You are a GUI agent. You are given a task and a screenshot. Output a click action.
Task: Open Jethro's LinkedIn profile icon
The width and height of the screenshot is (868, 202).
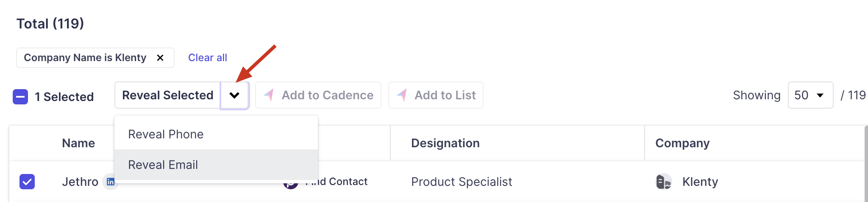tap(111, 182)
